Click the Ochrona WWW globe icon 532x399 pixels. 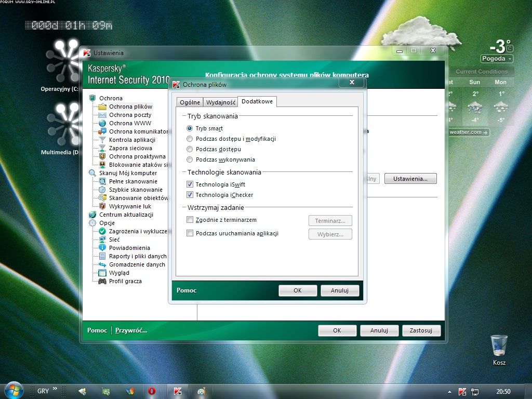click(102, 123)
